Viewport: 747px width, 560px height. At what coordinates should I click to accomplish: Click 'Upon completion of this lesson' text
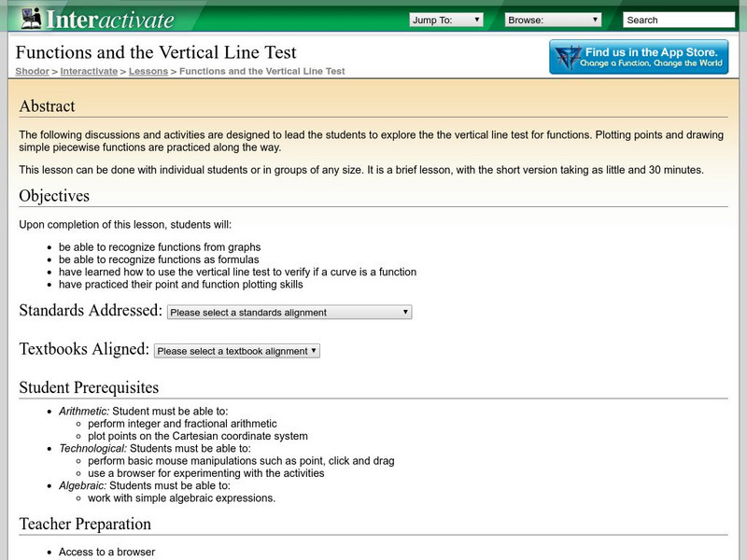point(125,224)
